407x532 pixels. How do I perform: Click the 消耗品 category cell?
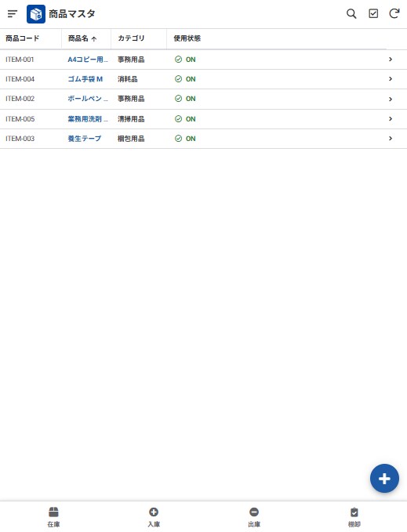[128, 79]
